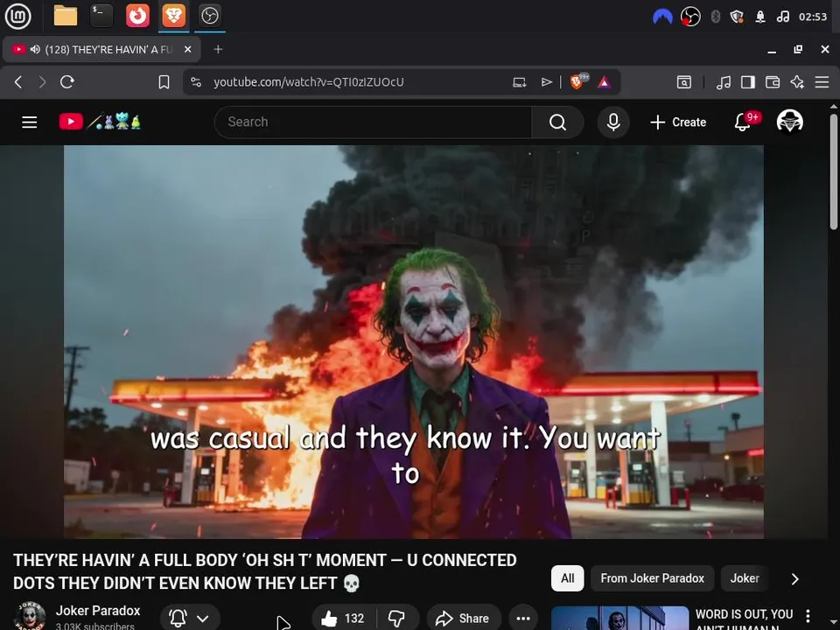
Task: Mute the YouTube tab audio icon
Action: click(x=35, y=49)
